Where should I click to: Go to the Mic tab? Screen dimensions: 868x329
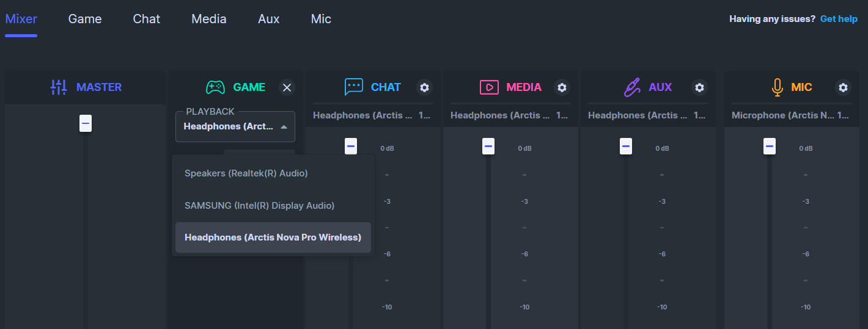[x=321, y=19]
